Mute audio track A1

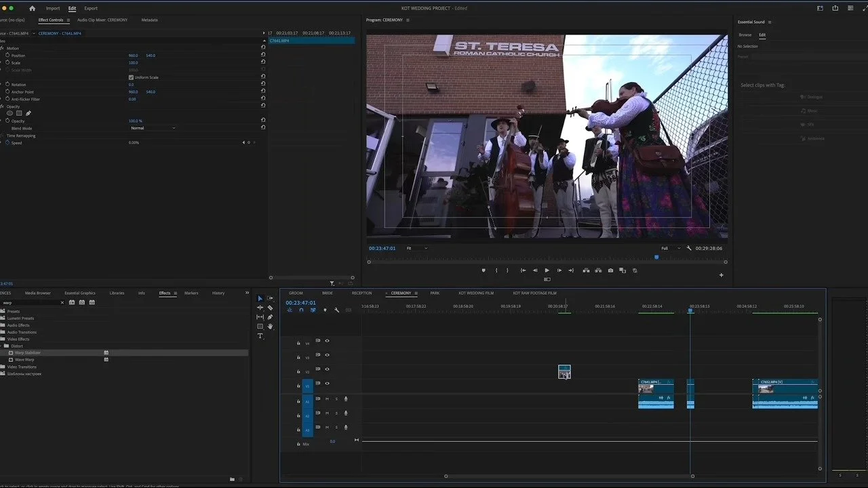327,399
